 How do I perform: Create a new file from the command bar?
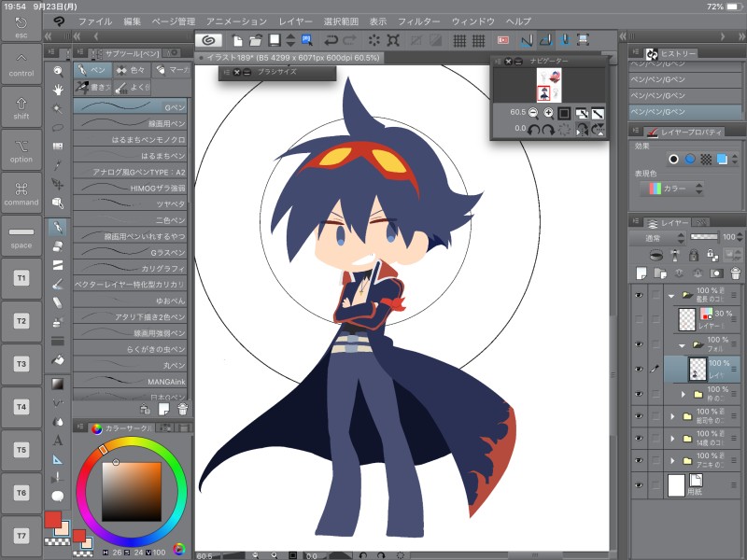point(237,40)
